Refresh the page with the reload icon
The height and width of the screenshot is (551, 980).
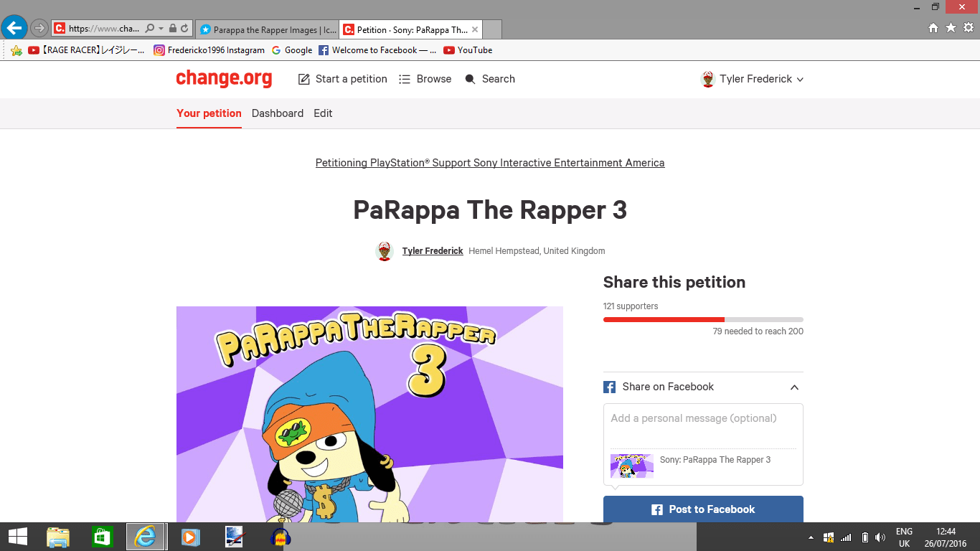point(185,29)
